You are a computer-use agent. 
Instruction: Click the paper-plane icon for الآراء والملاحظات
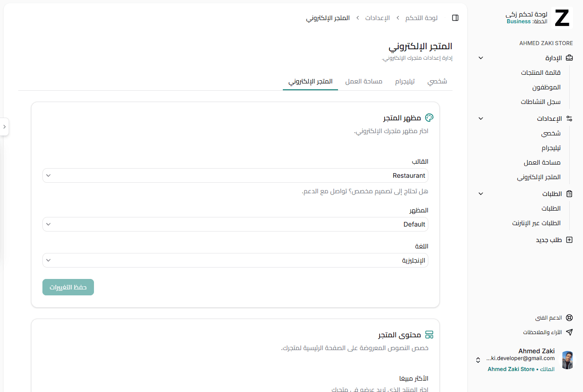(x=569, y=332)
